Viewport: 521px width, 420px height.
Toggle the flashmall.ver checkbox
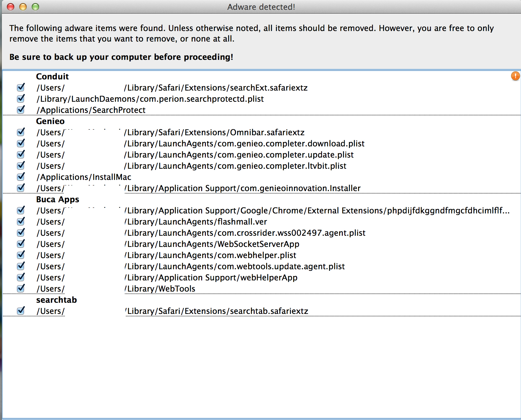point(21,221)
